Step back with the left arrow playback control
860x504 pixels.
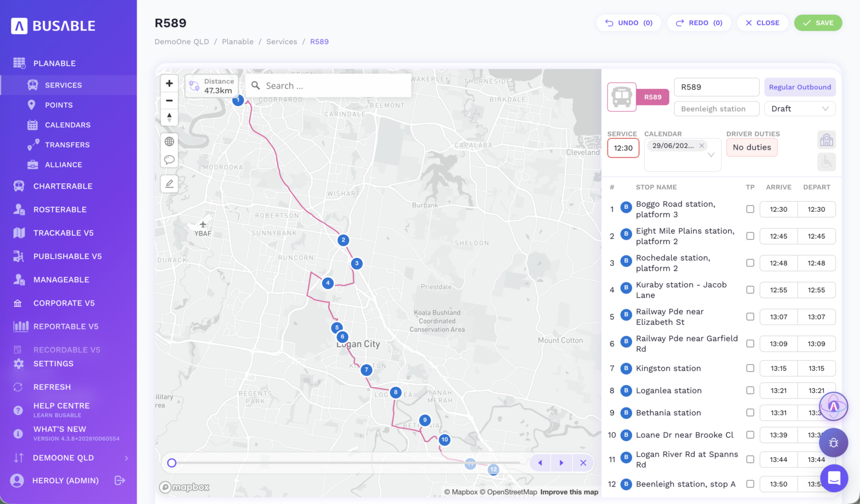coord(540,463)
